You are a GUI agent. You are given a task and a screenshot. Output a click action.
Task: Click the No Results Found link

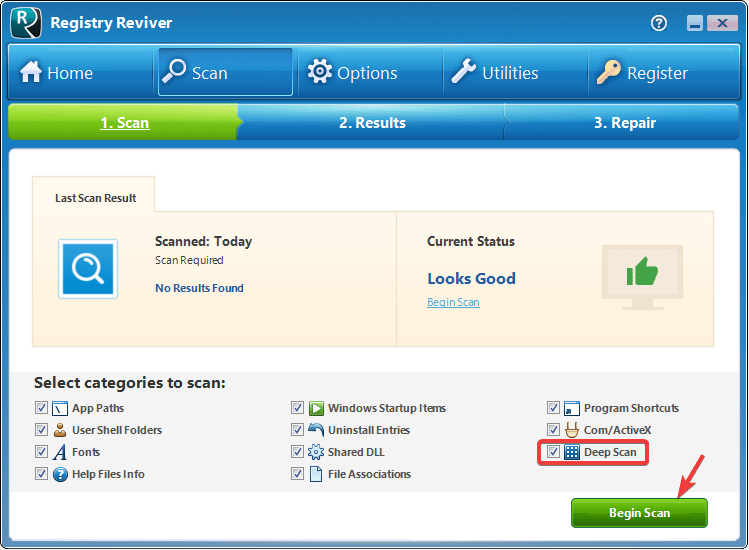point(199,288)
